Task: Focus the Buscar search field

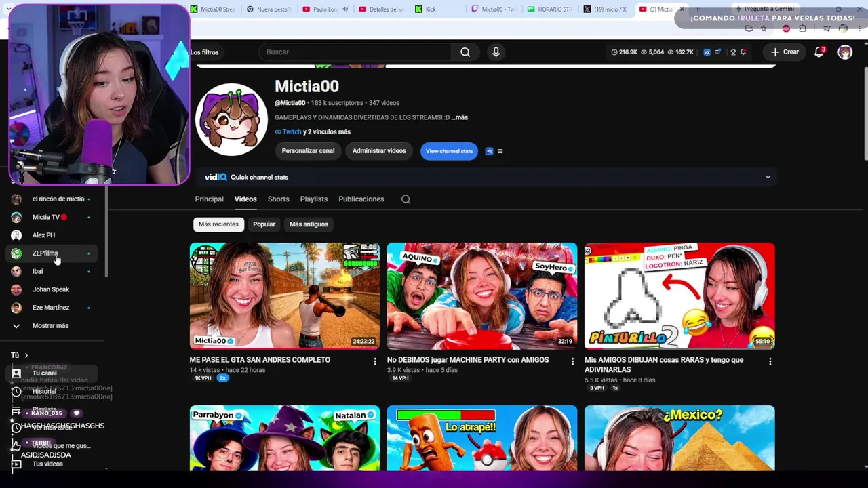Action: point(355,52)
